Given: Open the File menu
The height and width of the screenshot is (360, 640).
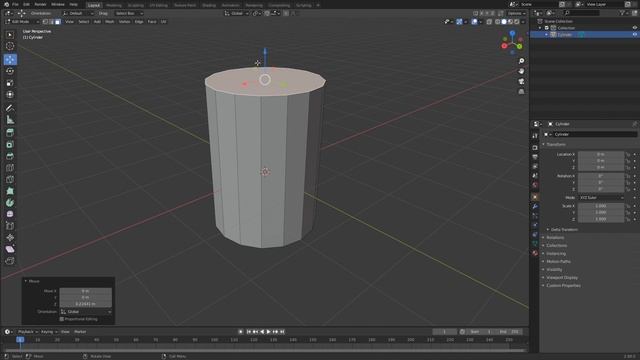Looking at the screenshot, I should [x=15, y=4].
